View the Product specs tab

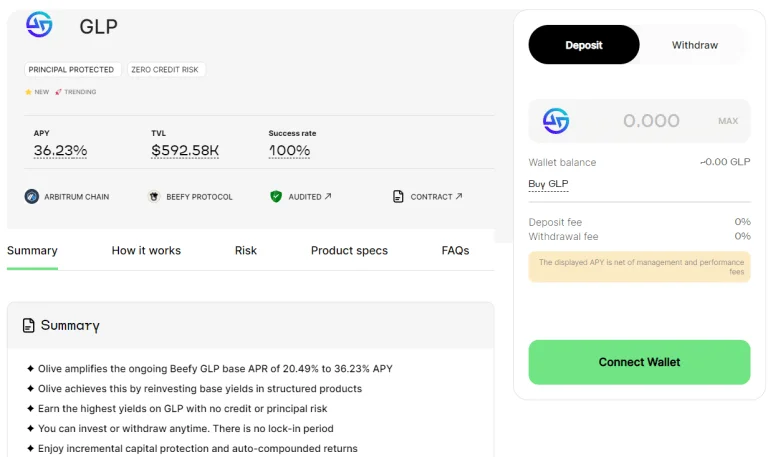[349, 250]
